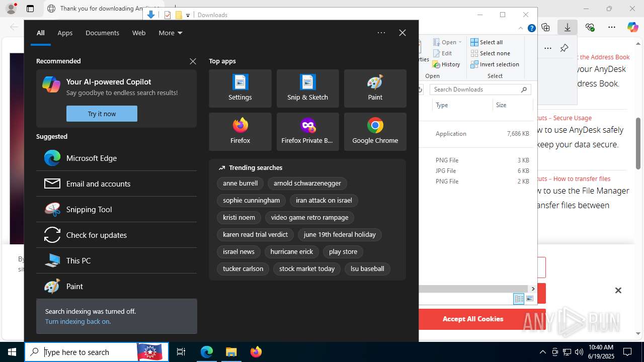Switch to the Apps search tab
Image resolution: width=644 pixels, height=362 pixels.
click(65, 33)
